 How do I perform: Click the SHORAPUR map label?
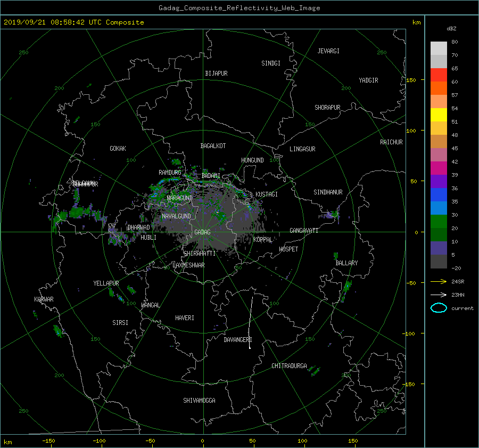(327, 108)
